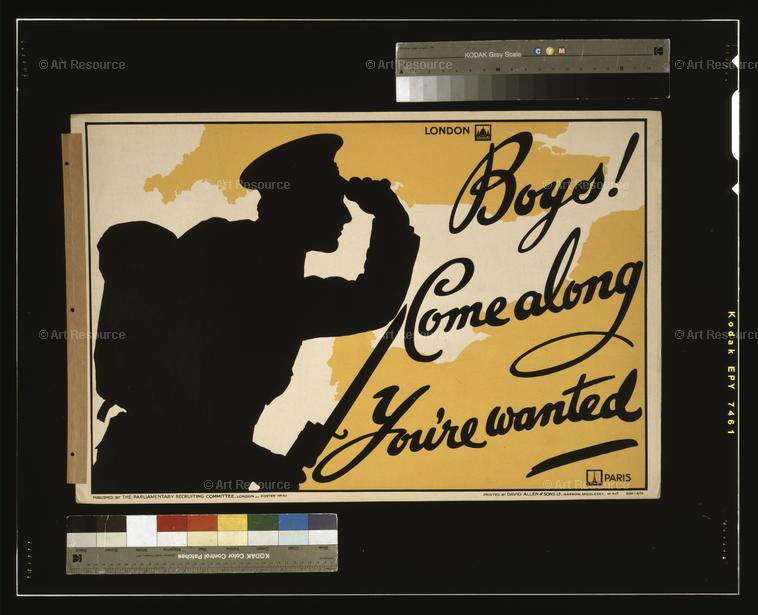Click the "Kodak EPY 7461" film edge marking
758x615 pixels.
731,373
